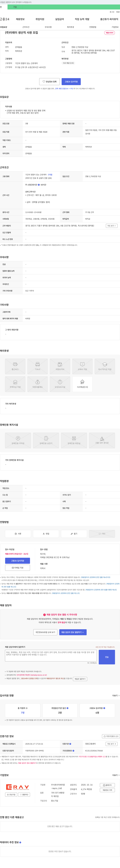Open the 취업지원 menu
Image resolution: width=120 pixels, height=868 pixels.
point(40,19)
